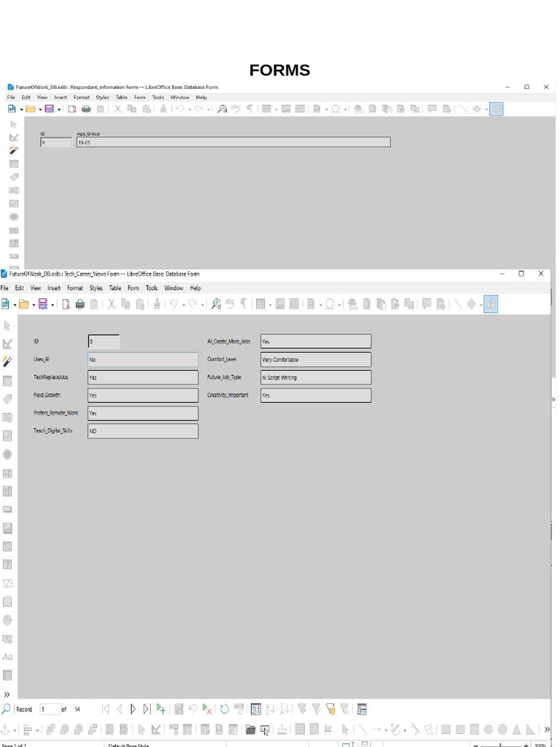Screen dimensions: 560x747
Task: Go to next record arrow
Action: coord(133,709)
